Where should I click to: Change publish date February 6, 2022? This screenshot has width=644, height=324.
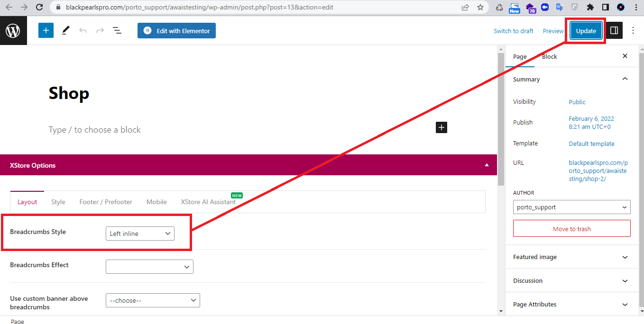click(591, 123)
